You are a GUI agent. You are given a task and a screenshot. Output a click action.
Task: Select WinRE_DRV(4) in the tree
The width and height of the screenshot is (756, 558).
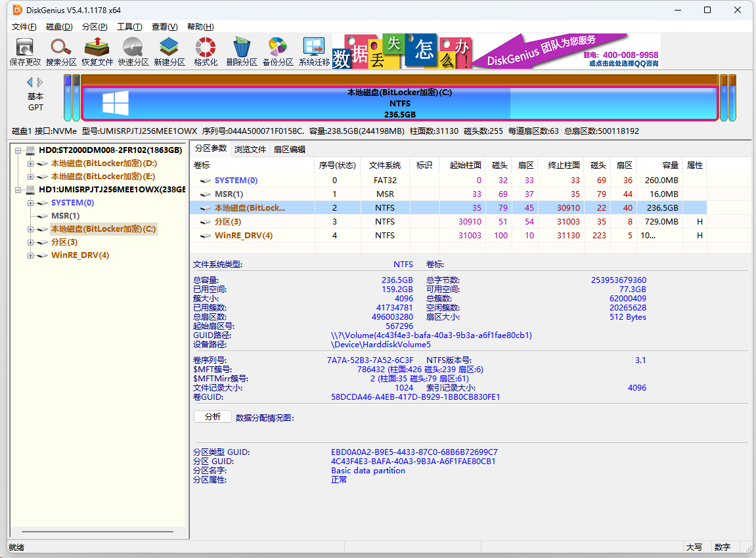click(x=80, y=255)
